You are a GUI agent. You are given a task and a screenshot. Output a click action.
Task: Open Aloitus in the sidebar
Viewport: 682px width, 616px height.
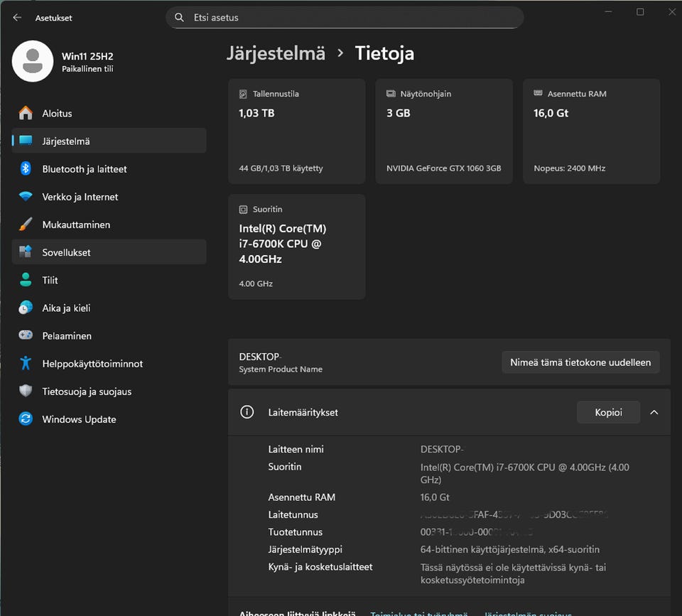point(109,113)
